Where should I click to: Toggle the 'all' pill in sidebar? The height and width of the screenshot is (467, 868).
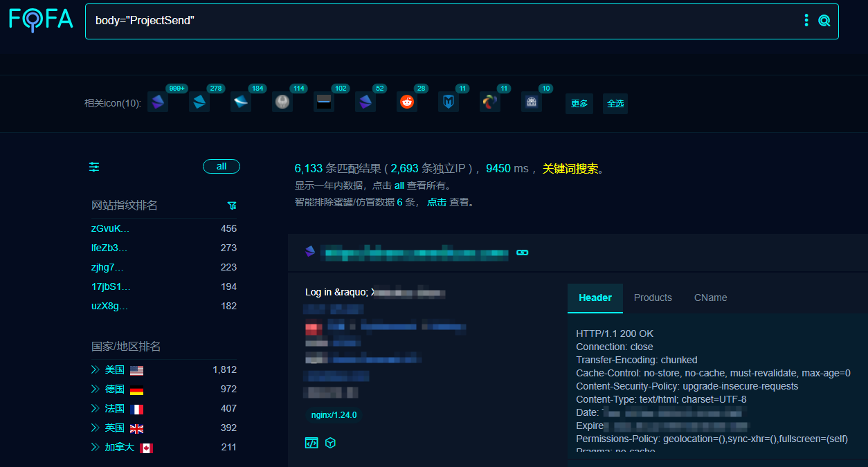221,166
